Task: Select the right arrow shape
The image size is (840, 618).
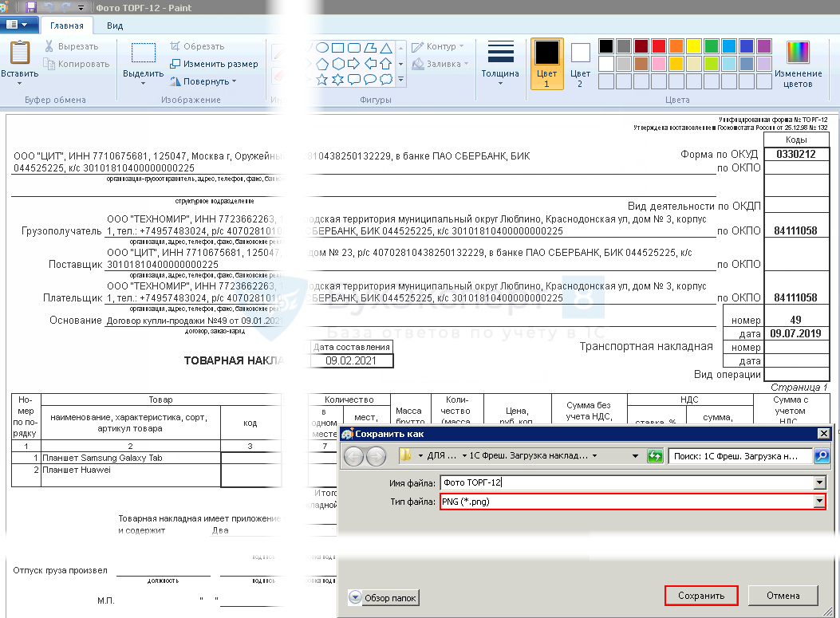Action: [354, 64]
